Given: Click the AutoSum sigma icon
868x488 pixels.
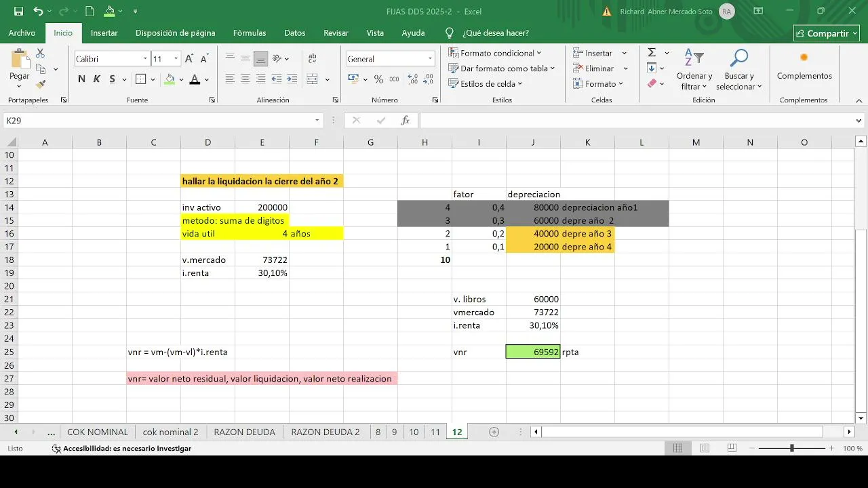Looking at the screenshot, I should pos(652,53).
